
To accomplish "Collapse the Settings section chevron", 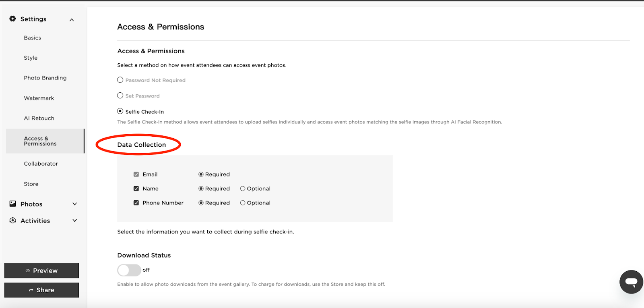I will pyautogui.click(x=72, y=20).
